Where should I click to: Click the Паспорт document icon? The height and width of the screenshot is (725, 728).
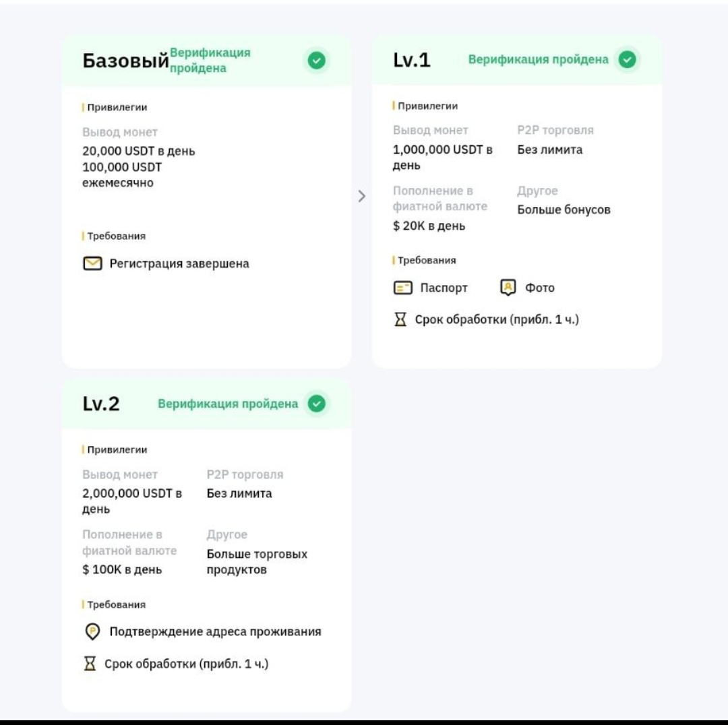click(402, 288)
